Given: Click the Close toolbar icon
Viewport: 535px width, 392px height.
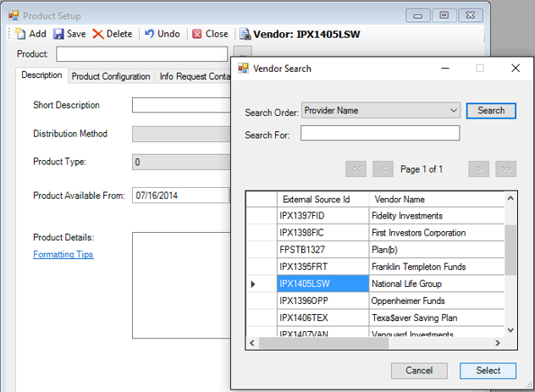Looking at the screenshot, I should tap(197, 34).
